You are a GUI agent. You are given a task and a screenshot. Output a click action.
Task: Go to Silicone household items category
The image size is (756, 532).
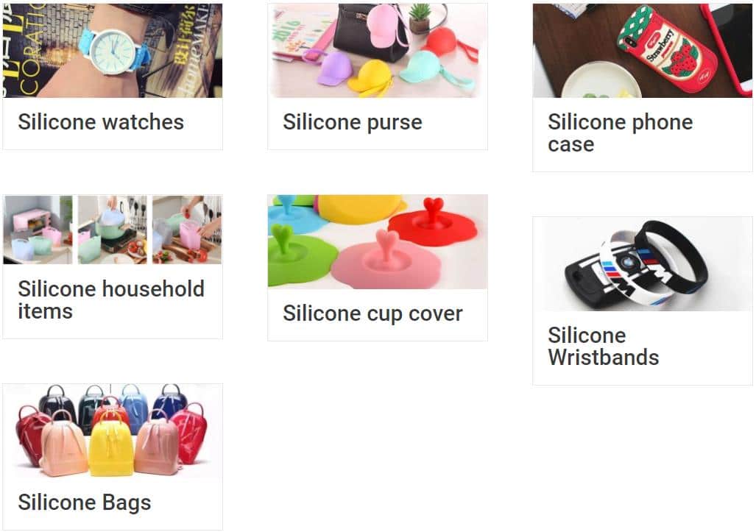click(x=111, y=299)
